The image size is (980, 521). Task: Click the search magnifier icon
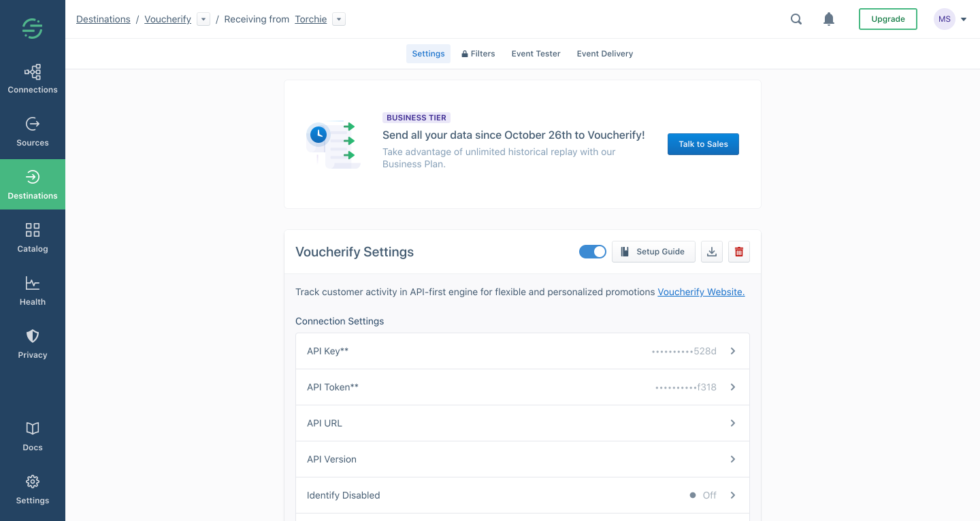(x=796, y=19)
